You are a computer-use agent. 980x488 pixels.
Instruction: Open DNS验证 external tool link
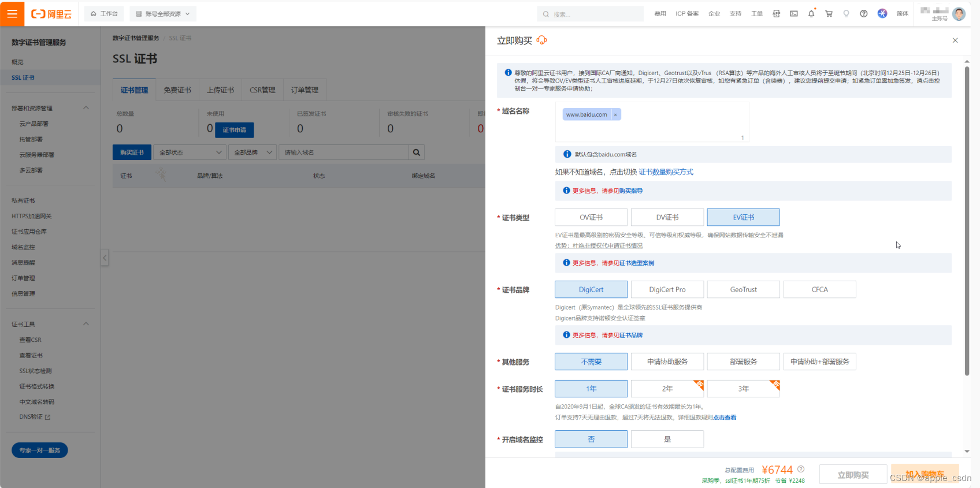tap(35, 417)
